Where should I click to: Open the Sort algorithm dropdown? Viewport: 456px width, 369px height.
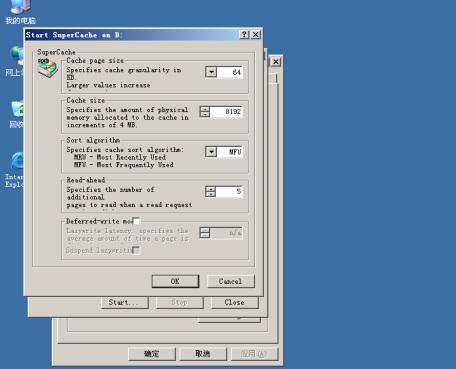[211, 152]
